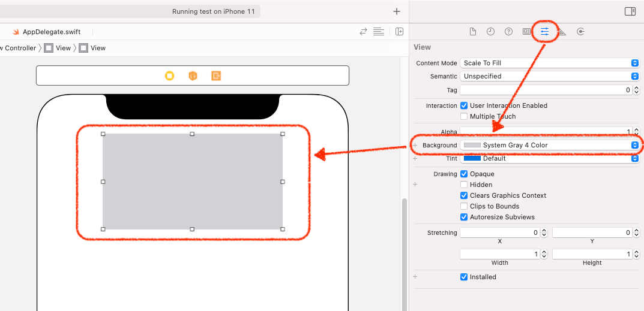Click the Tag value stepper
Viewport: 644px width, 311px height.
point(636,90)
